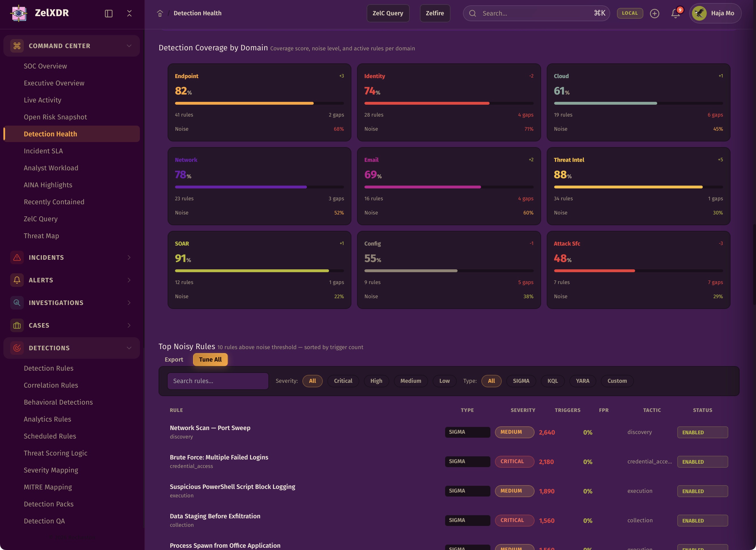Focus the Search rules input field
The image size is (756, 550).
tap(218, 381)
